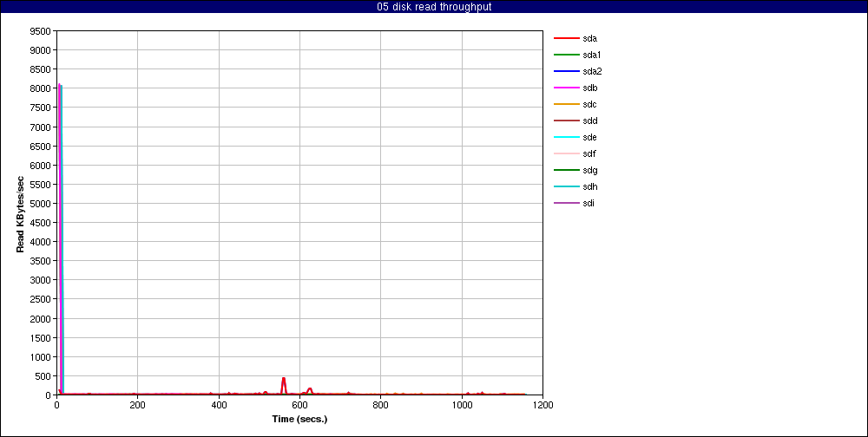Select the sdh legend label

point(589,186)
